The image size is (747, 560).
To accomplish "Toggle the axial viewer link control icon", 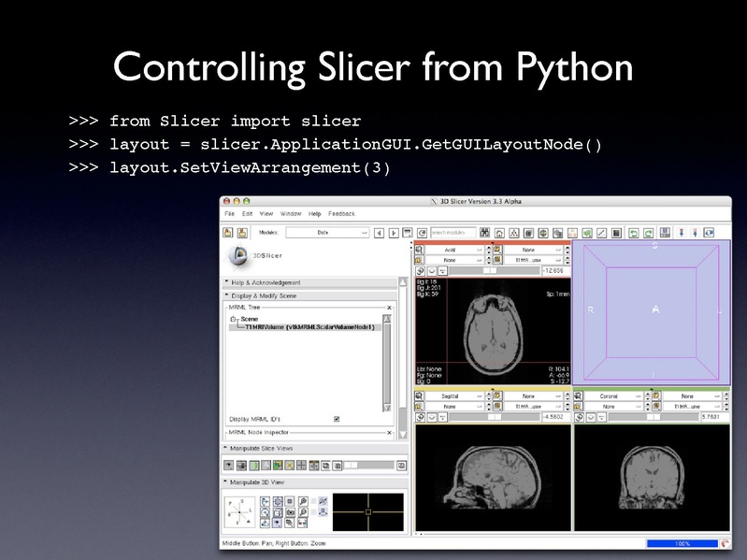I will click(420, 271).
